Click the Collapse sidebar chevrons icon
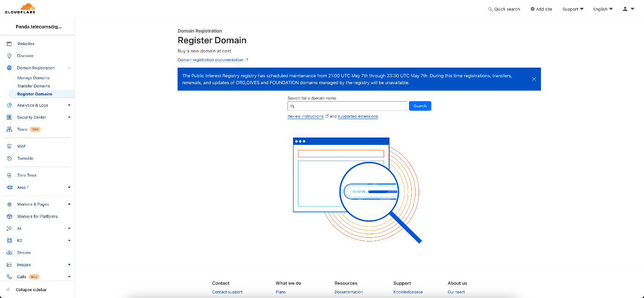The image size is (644, 298). 8,290
